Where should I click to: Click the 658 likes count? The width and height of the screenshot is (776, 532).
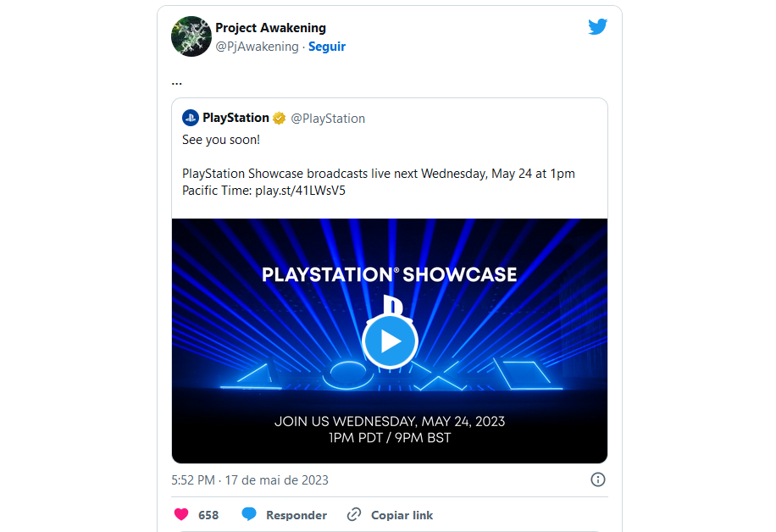pos(208,515)
